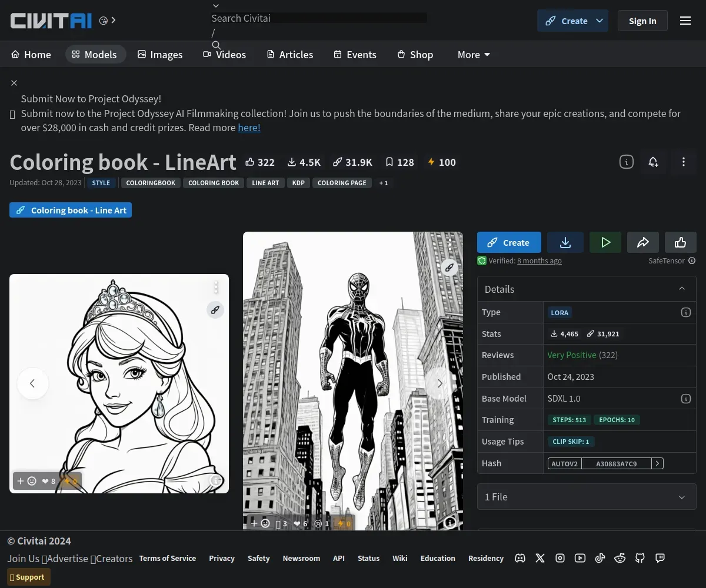706x588 pixels.
Task: Go to the Home tab
Action: tap(31, 55)
